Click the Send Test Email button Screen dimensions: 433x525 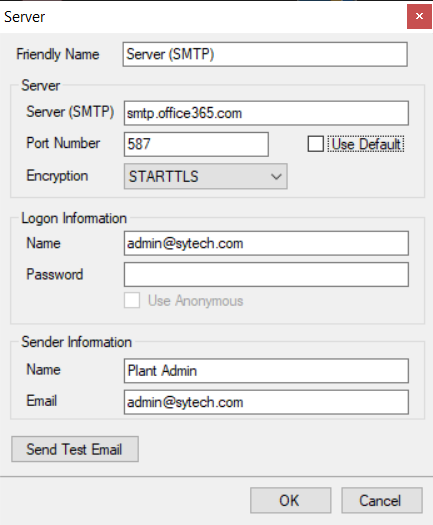75,449
